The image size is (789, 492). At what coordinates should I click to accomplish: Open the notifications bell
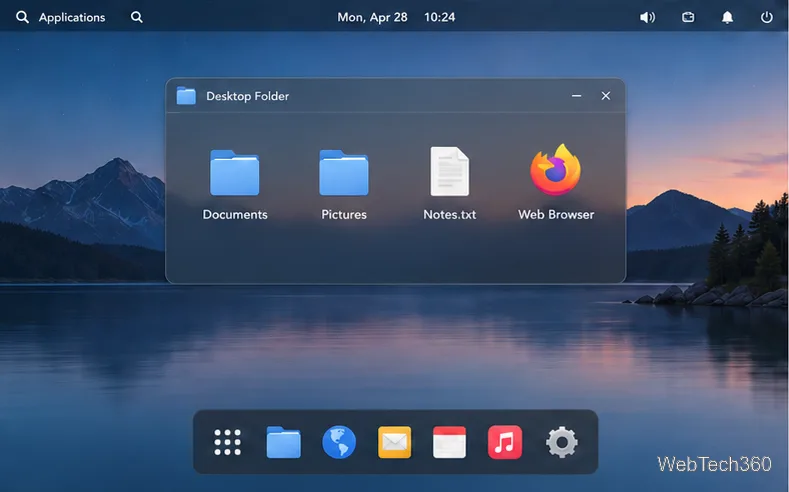[x=727, y=18]
